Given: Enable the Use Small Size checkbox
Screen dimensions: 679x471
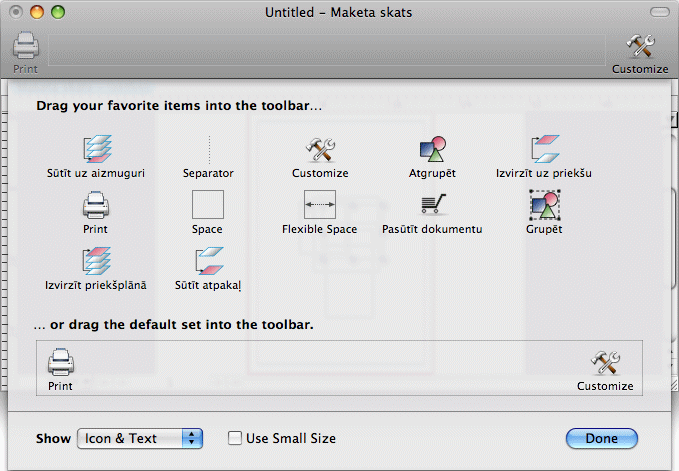Looking at the screenshot, I should (235, 438).
